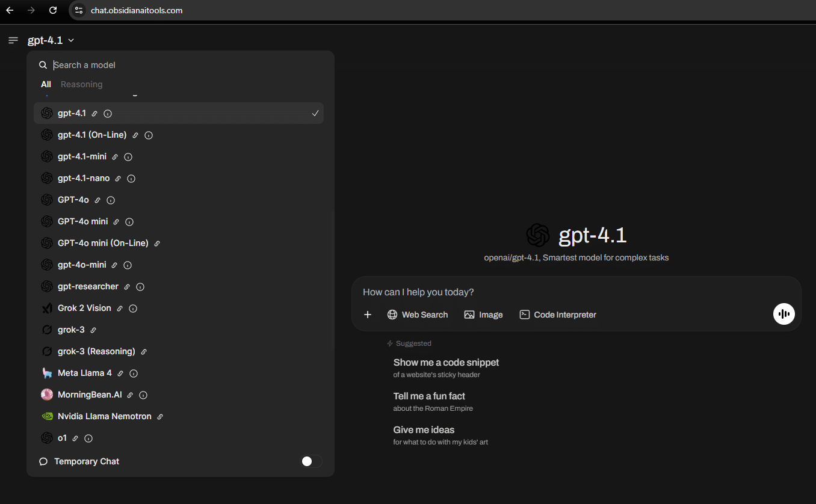Show info for GPT-4o mini
Image resolution: width=816 pixels, height=504 pixels.
(129, 222)
